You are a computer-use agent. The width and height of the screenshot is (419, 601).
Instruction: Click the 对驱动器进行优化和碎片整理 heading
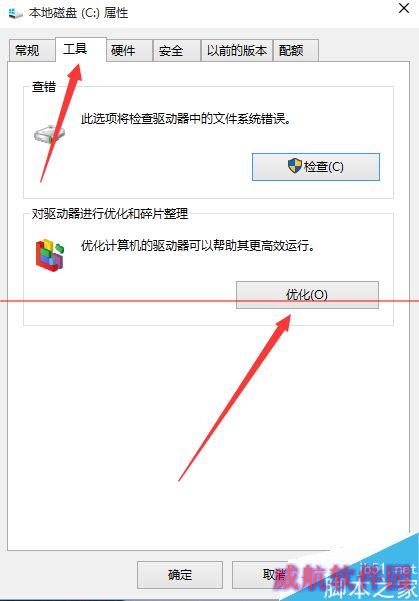click(110, 213)
